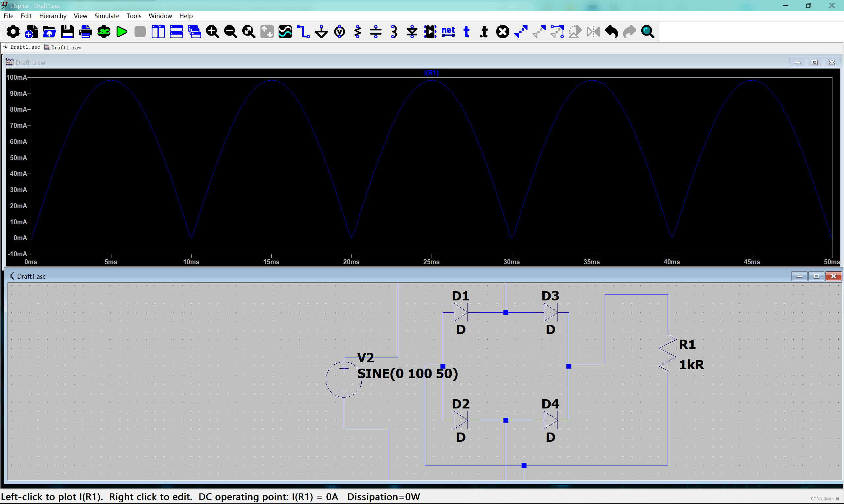Place a Ground symbol tool

(x=321, y=32)
